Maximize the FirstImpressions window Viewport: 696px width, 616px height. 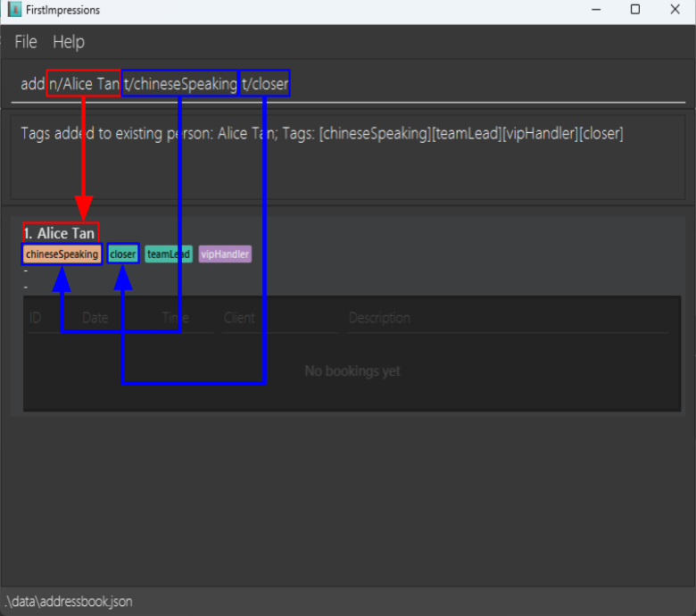click(635, 9)
